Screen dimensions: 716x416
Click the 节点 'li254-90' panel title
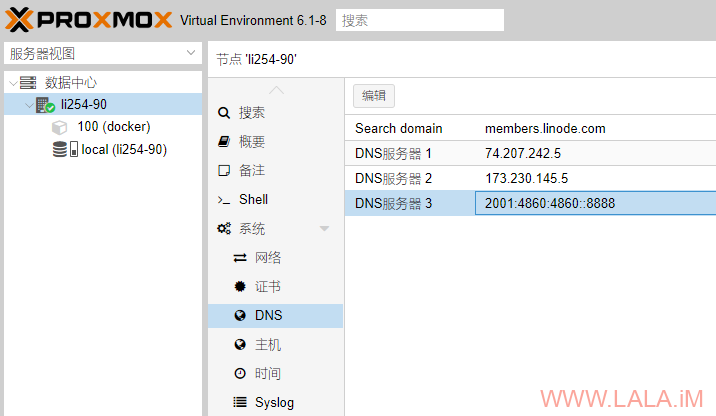256,59
